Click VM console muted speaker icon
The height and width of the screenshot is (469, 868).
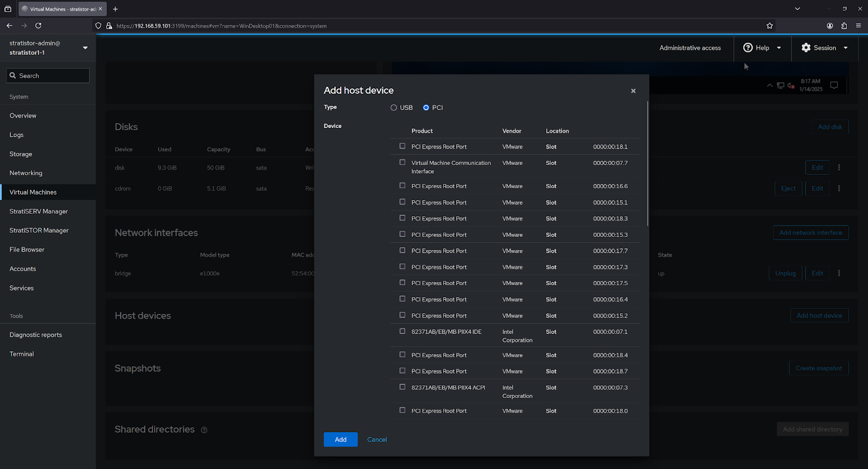pyautogui.click(x=791, y=86)
